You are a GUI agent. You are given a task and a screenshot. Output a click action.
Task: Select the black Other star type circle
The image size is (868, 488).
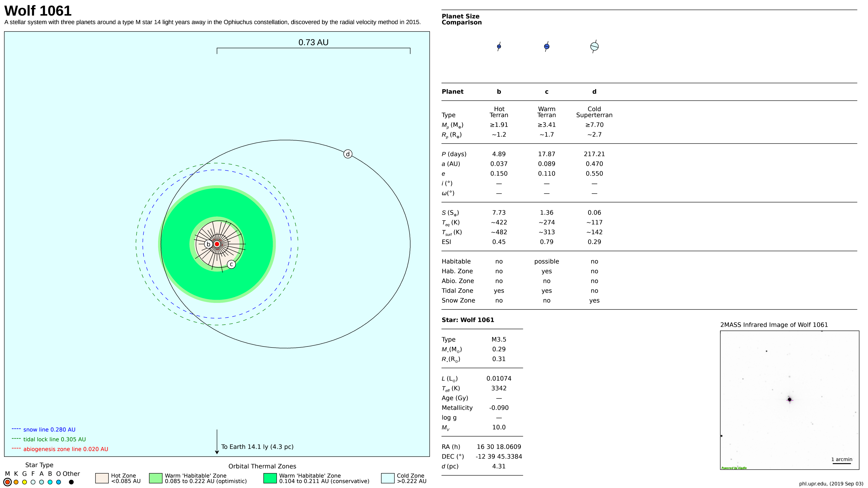point(71,482)
